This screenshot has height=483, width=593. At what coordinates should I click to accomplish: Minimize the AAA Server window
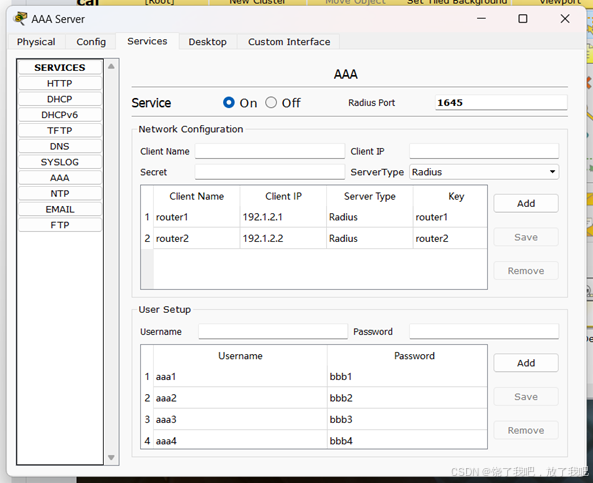click(481, 19)
